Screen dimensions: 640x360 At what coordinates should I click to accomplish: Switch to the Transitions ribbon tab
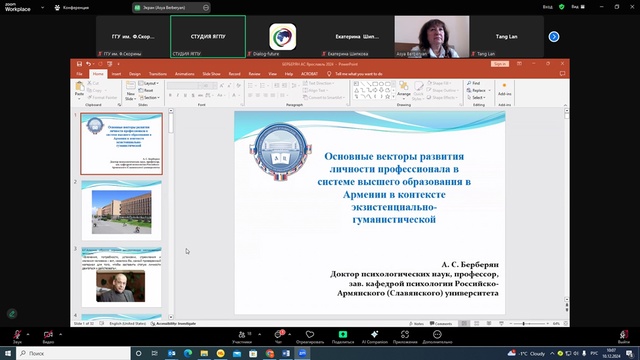[158, 74]
